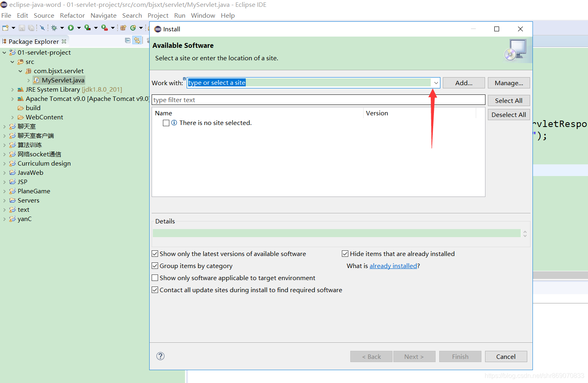588x383 pixels.
Task: Select the Servers project
Action: tap(29, 201)
